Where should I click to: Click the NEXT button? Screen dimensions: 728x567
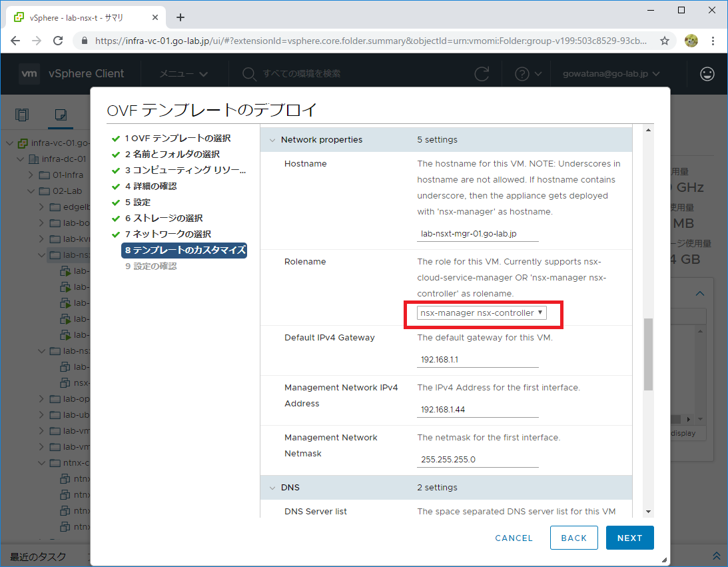pos(629,538)
